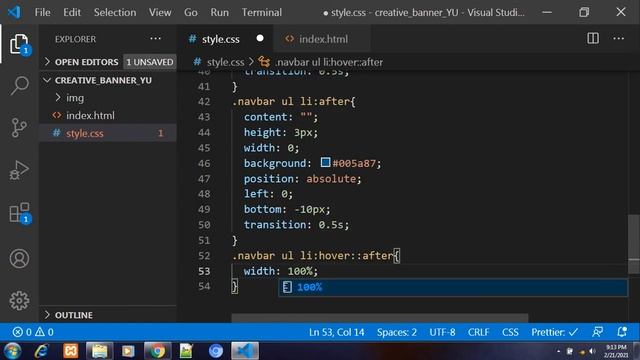The image size is (640, 360).
Task: Open notifications bell in status bar
Action: (x=622, y=332)
